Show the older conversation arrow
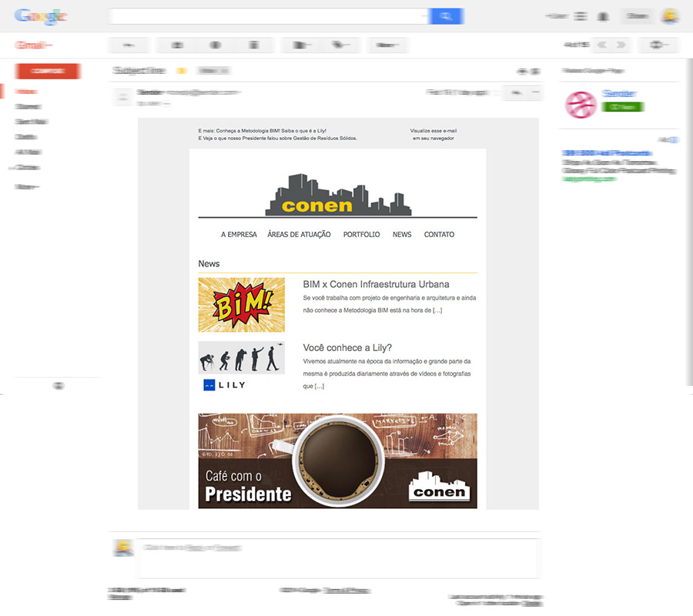 [621, 45]
